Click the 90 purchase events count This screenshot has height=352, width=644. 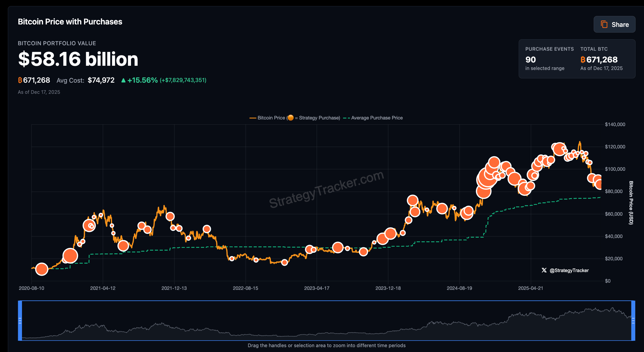[x=530, y=60]
